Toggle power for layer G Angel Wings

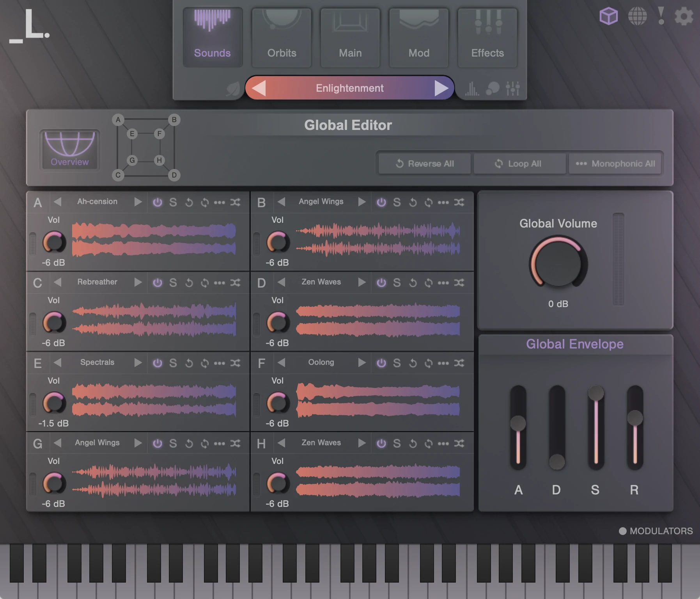pos(158,443)
